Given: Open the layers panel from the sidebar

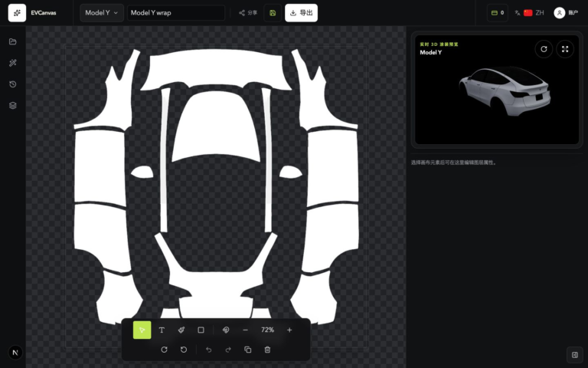Looking at the screenshot, I should pos(13,106).
